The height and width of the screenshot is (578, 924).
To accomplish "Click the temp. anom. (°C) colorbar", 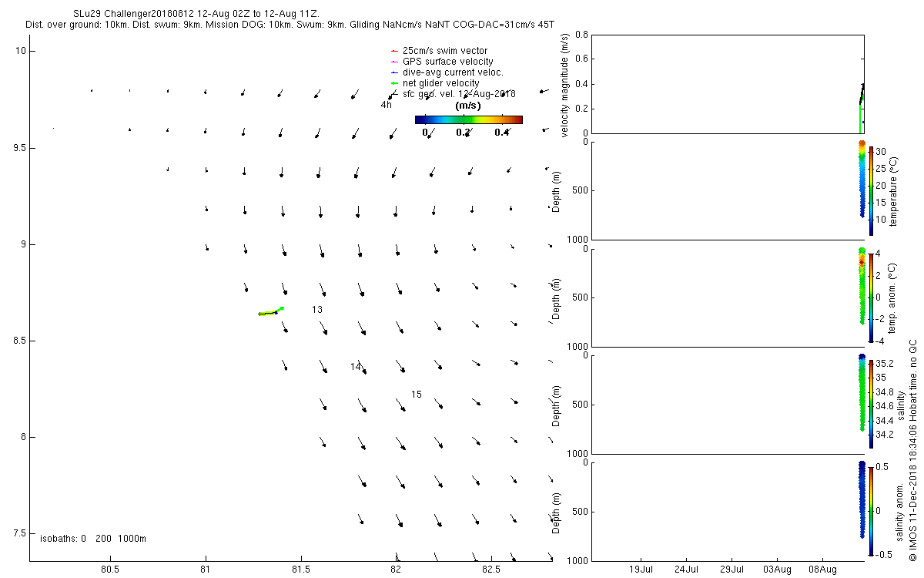I will [x=871, y=297].
